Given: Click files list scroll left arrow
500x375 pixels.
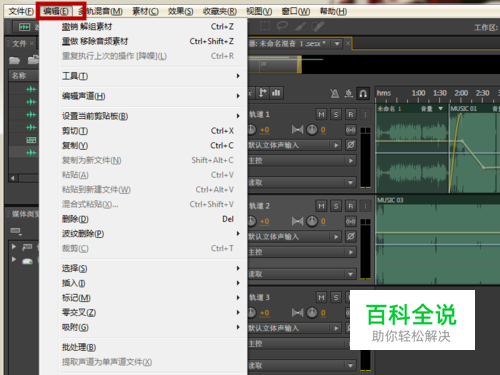Looking at the screenshot, I should (13, 178).
